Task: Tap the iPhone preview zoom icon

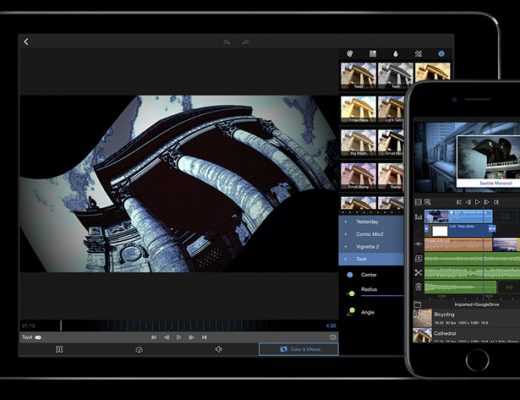Action: pos(427,202)
